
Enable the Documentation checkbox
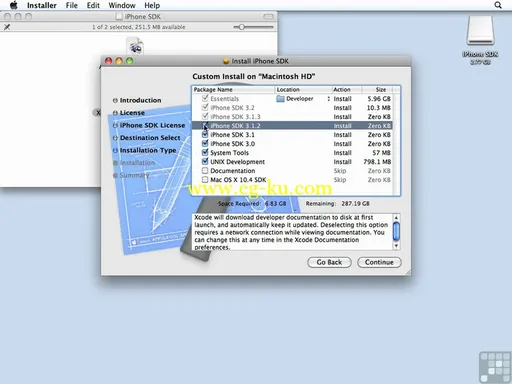[205, 171]
